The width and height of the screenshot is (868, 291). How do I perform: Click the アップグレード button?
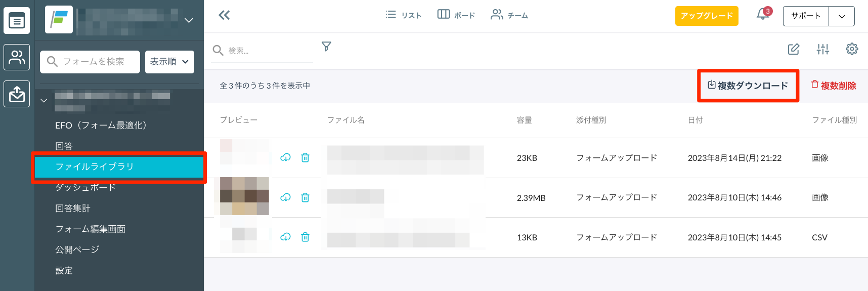click(707, 16)
